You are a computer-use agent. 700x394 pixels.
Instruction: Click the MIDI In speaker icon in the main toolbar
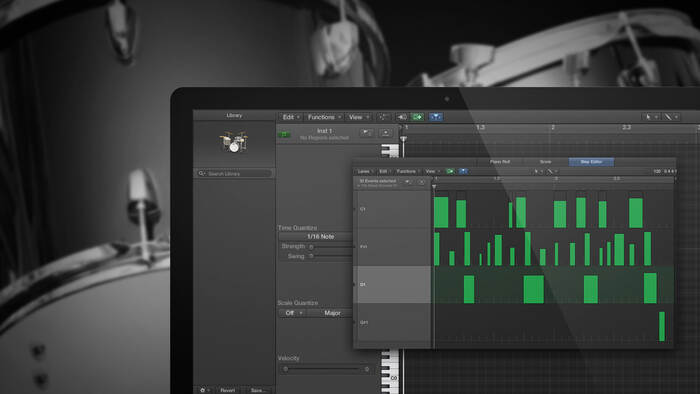click(402, 117)
